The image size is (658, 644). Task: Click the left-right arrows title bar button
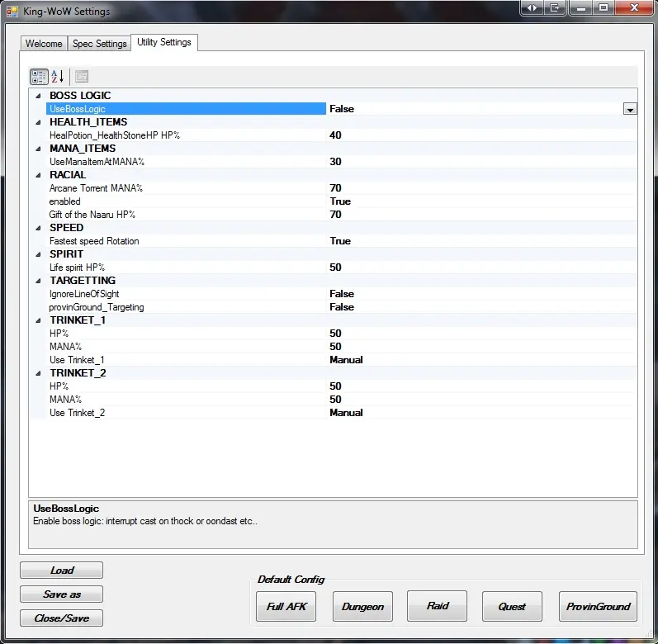(x=532, y=8)
